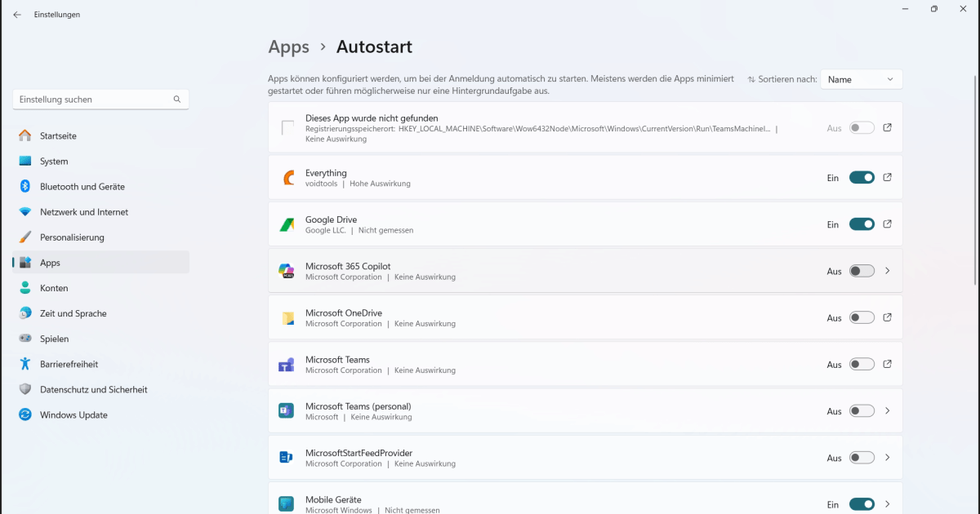Open the System settings category
The height and width of the screenshot is (514, 980).
[x=101, y=162]
